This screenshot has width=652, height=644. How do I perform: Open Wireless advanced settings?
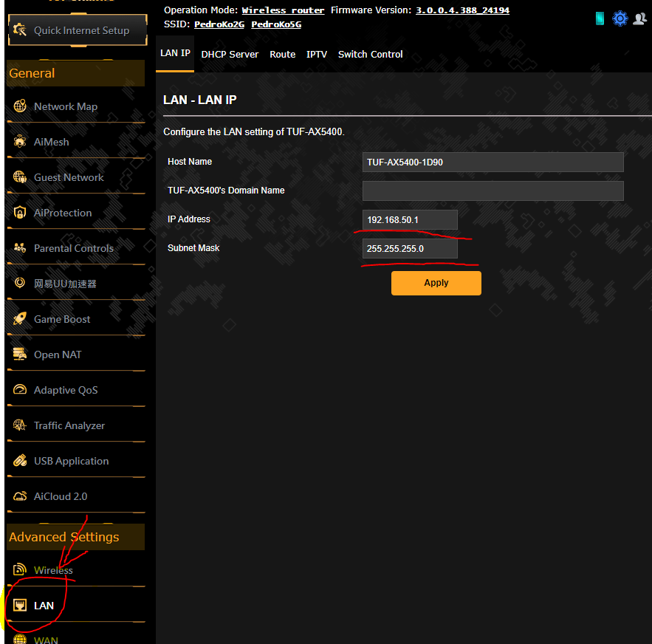(76, 569)
